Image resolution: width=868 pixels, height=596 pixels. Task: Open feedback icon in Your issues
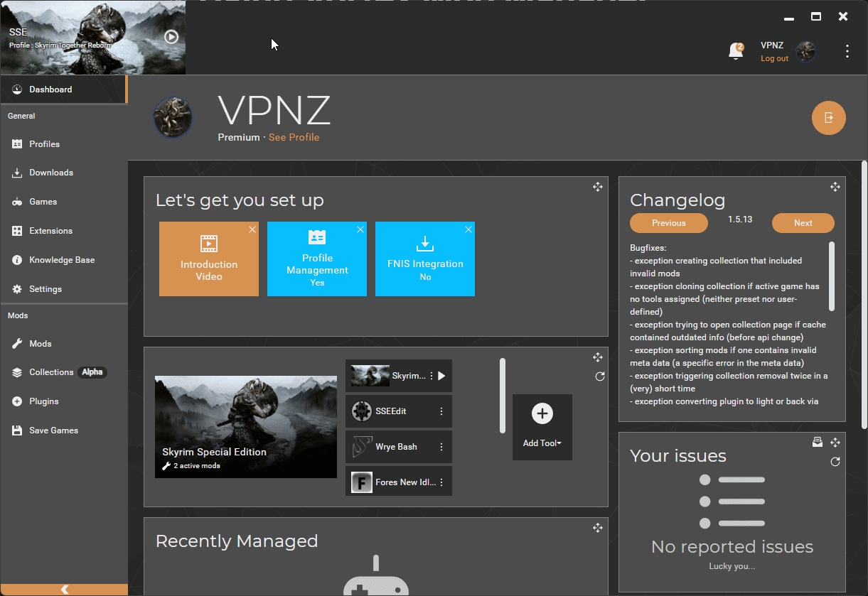point(818,443)
